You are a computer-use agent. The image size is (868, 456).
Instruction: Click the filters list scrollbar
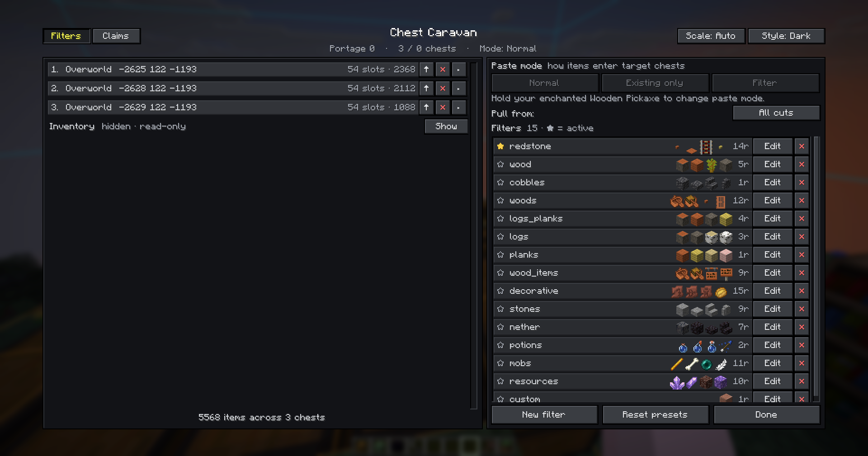click(816, 268)
